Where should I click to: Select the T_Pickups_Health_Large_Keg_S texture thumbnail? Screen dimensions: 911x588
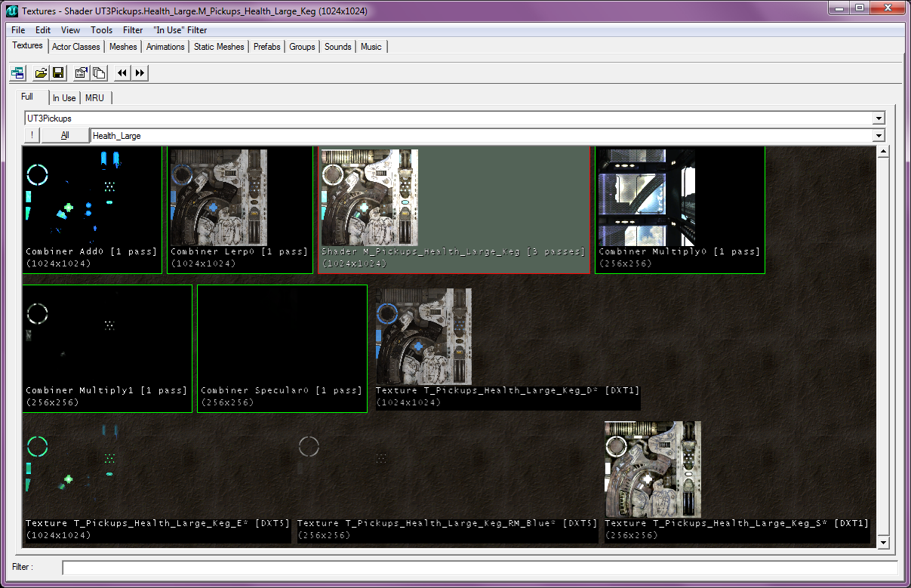click(x=653, y=469)
